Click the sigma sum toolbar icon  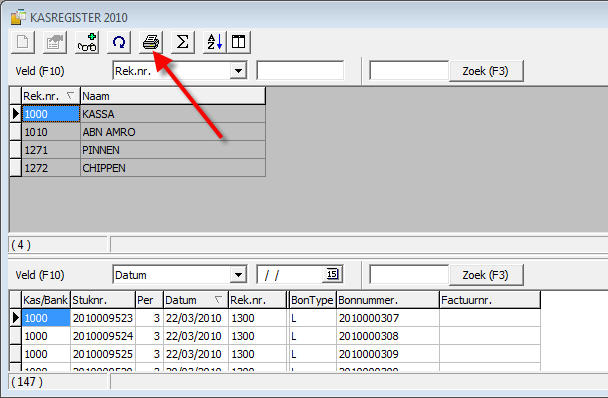[x=183, y=42]
